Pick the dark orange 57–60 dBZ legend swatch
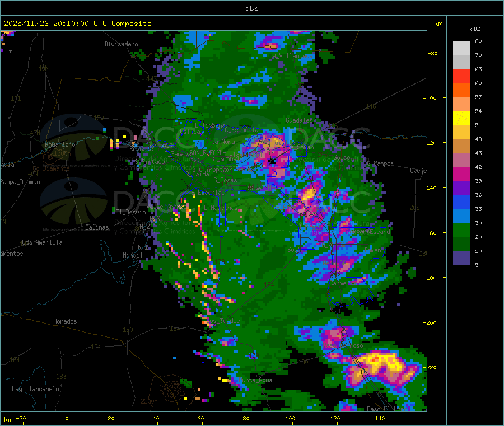 coord(461,90)
